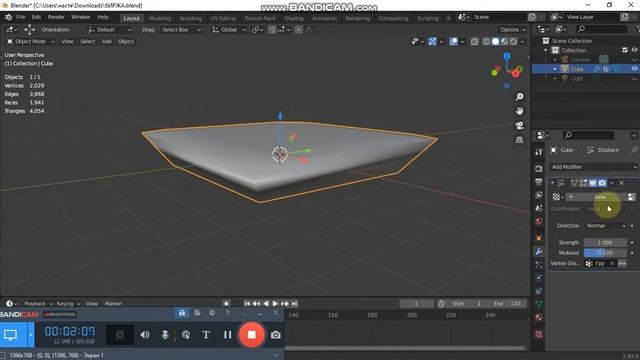Click Bandicam screenshot camera icon
Screen dimensions: 640x360
(276, 335)
